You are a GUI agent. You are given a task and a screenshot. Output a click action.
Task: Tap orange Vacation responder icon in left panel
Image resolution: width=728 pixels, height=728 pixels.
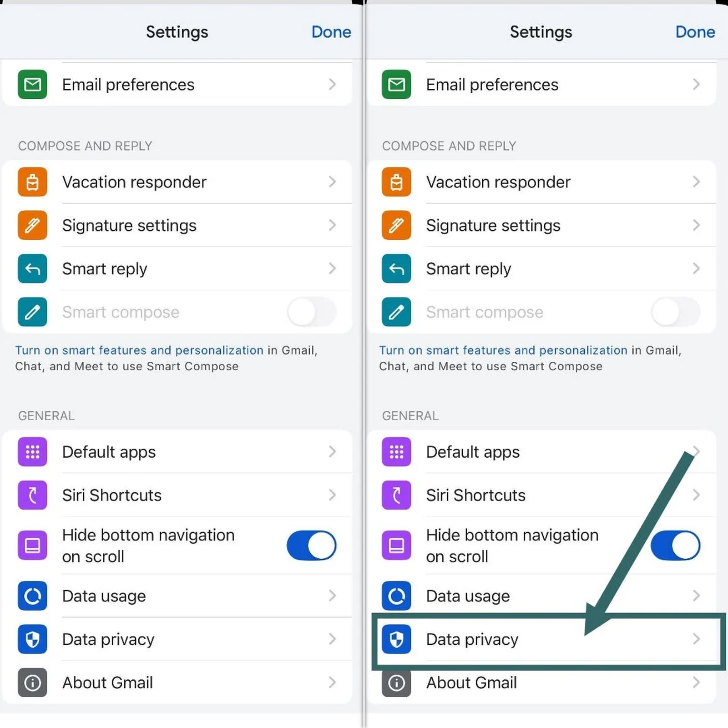tap(32, 182)
